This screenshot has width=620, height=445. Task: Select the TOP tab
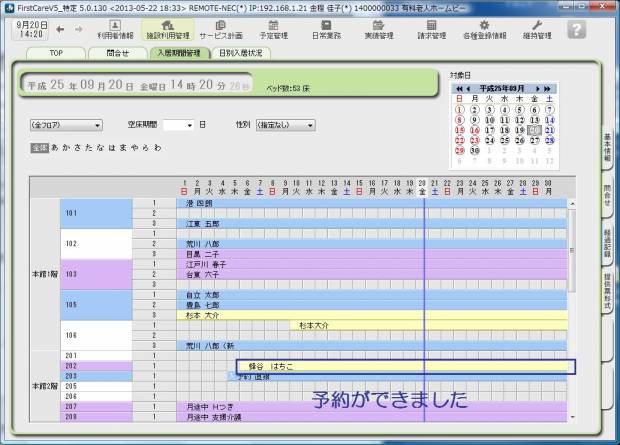tap(57, 53)
